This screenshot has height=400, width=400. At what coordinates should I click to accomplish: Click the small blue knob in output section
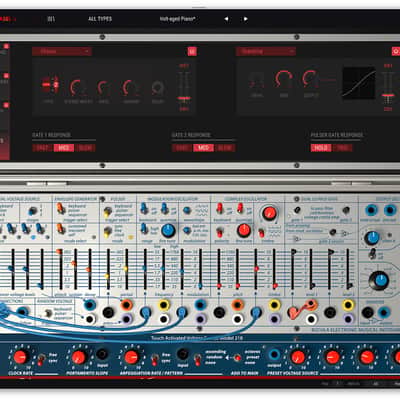coord(372,238)
